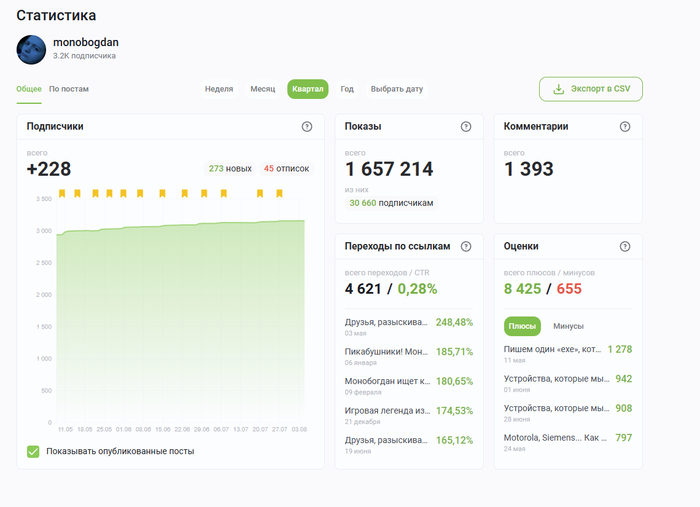The height and width of the screenshot is (507, 700).
Task: Click the monobogdan profile avatar
Action: pyautogui.click(x=31, y=49)
